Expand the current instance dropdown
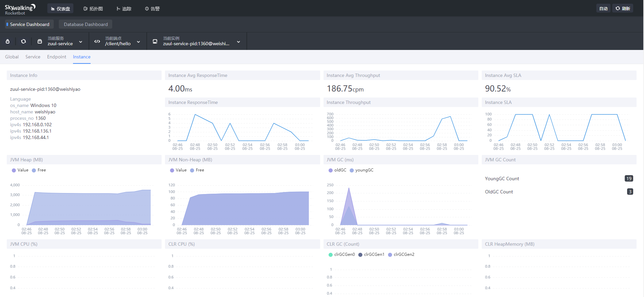The width and height of the screenshot is (644, 297). click(x=239, y=42)
